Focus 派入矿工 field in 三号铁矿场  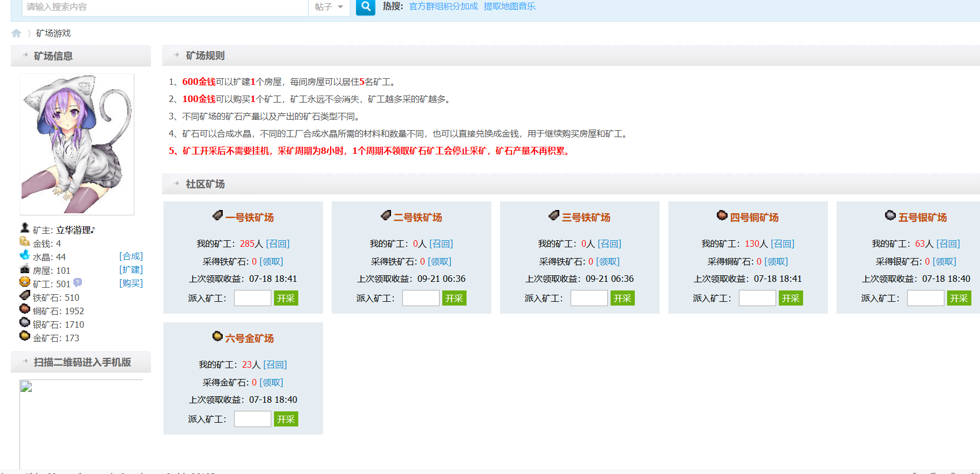[x=589, y=298]
